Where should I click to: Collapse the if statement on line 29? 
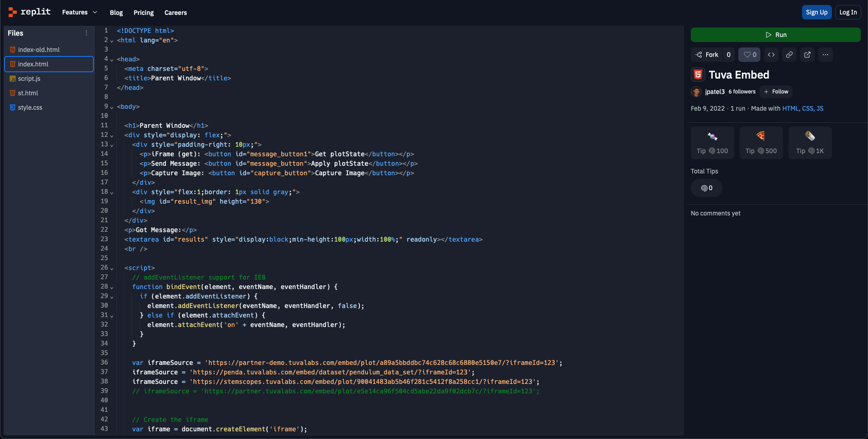112,297
